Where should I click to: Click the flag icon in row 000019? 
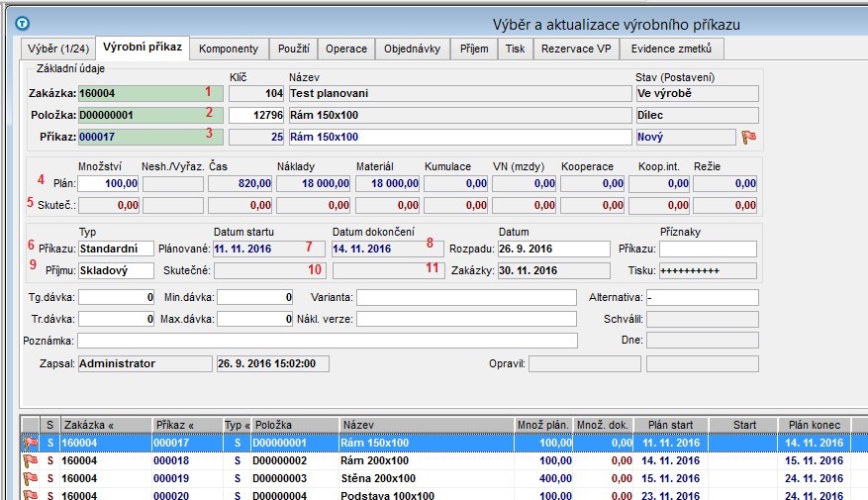[x=31, y=478]
